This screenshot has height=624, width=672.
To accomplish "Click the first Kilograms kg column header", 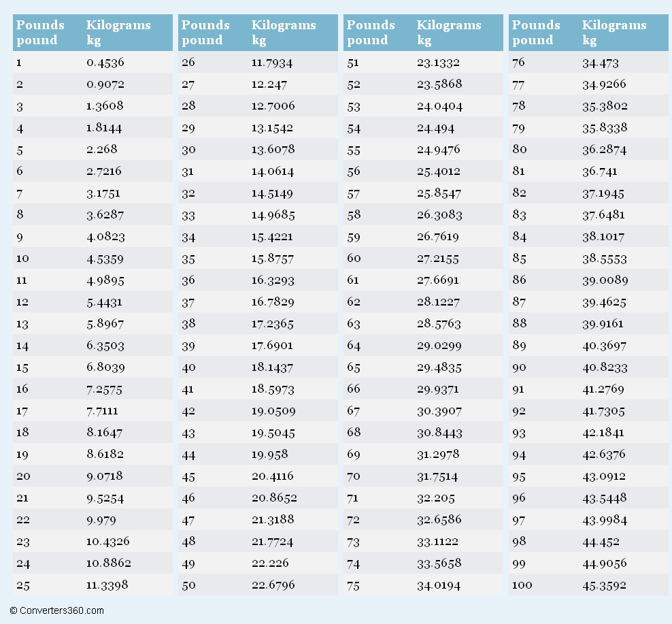I will (118, 33).
